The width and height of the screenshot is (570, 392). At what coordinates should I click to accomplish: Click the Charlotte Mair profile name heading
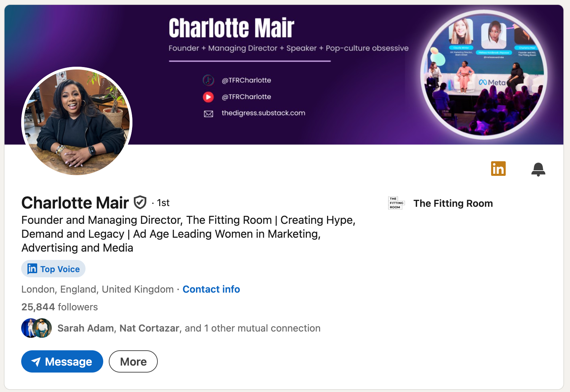coord(75,203)
